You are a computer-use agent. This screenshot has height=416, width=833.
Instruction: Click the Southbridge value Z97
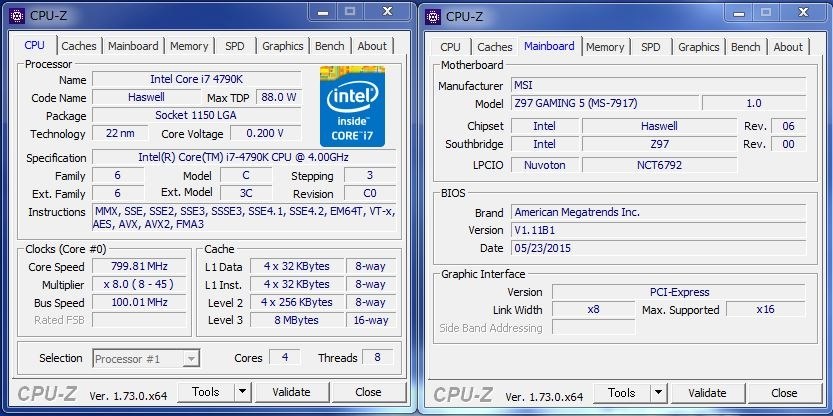pos(659,144)
